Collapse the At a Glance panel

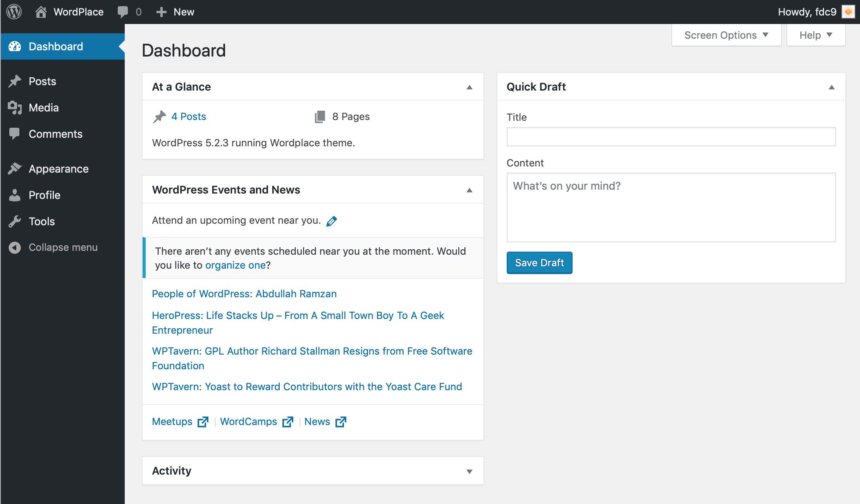coord(469,87)
